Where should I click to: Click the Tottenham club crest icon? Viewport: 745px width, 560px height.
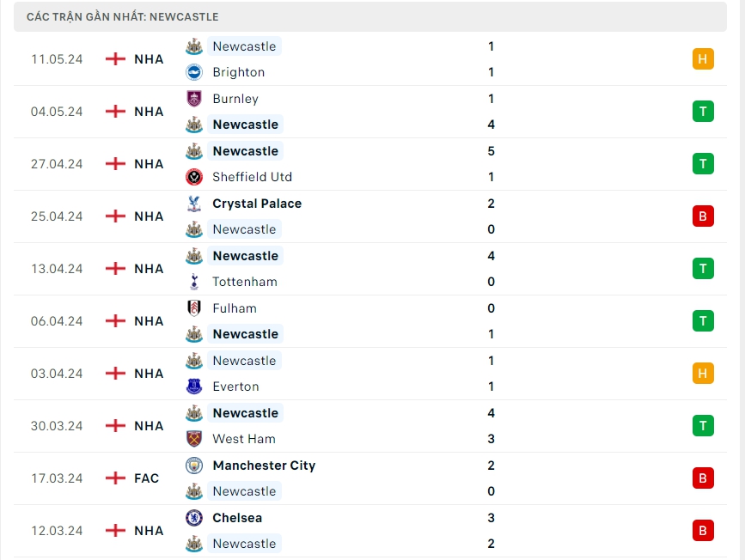[194, 282]
